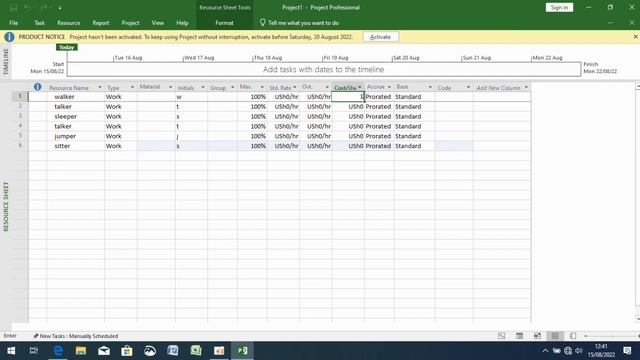This screenshot has height=360, width=640.
Task: Launch Microsoft Edge from the taskbar
Action: [x=58, y=351]
